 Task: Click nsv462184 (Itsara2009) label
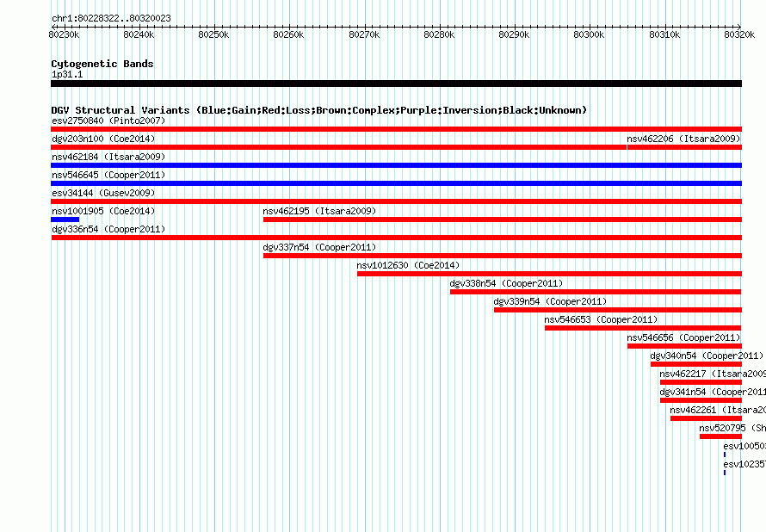(x=108, y=157)
